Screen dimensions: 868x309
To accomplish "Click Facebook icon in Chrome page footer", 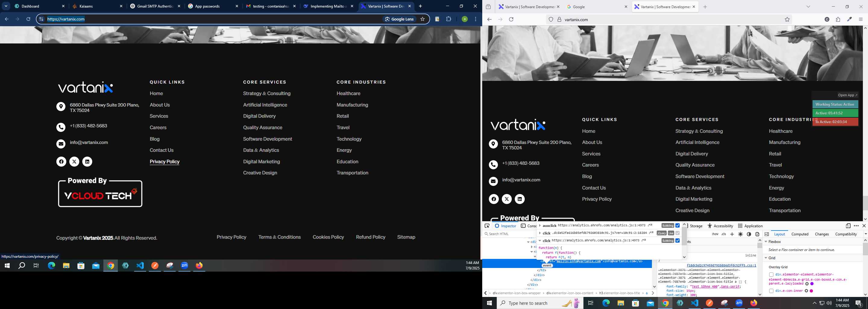I will (61, 161).
